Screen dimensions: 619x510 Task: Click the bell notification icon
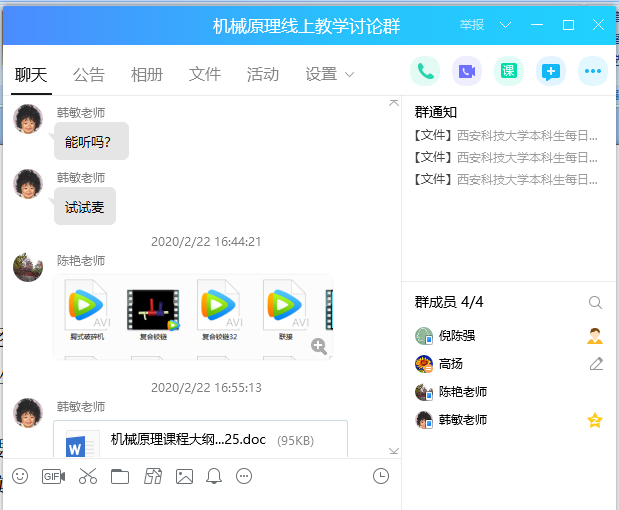point(213,477)
